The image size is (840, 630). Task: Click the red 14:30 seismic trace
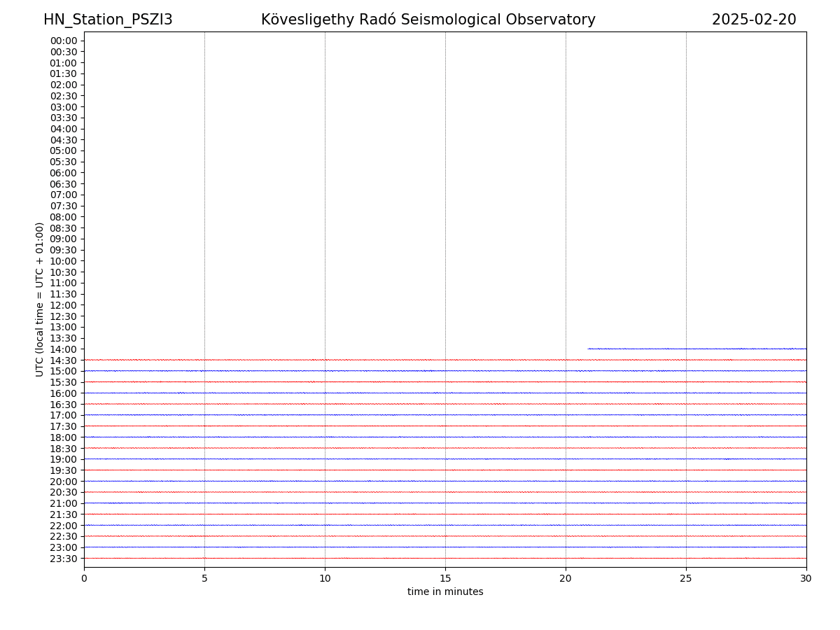coord(445,359)
